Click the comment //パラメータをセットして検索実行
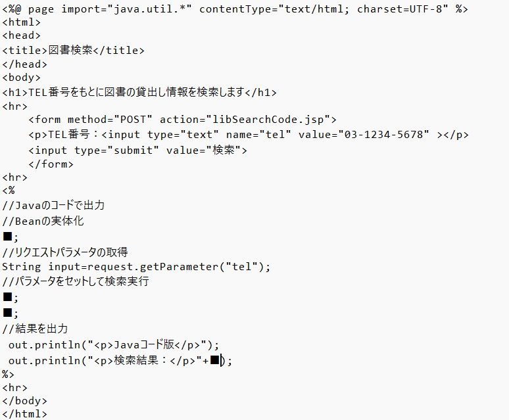509x420 pixels. (x=76, y=281)
